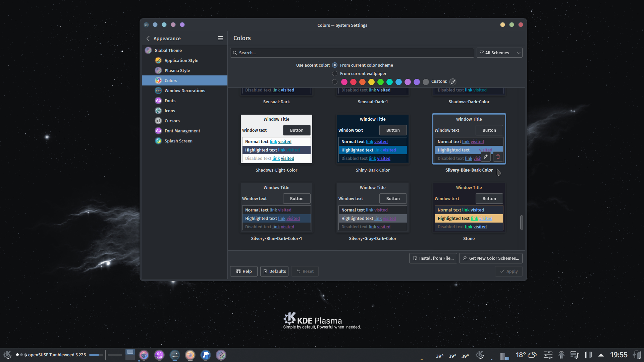Open the All Schemes filter dropdown

pyautogui.click(x=499, y=53)
